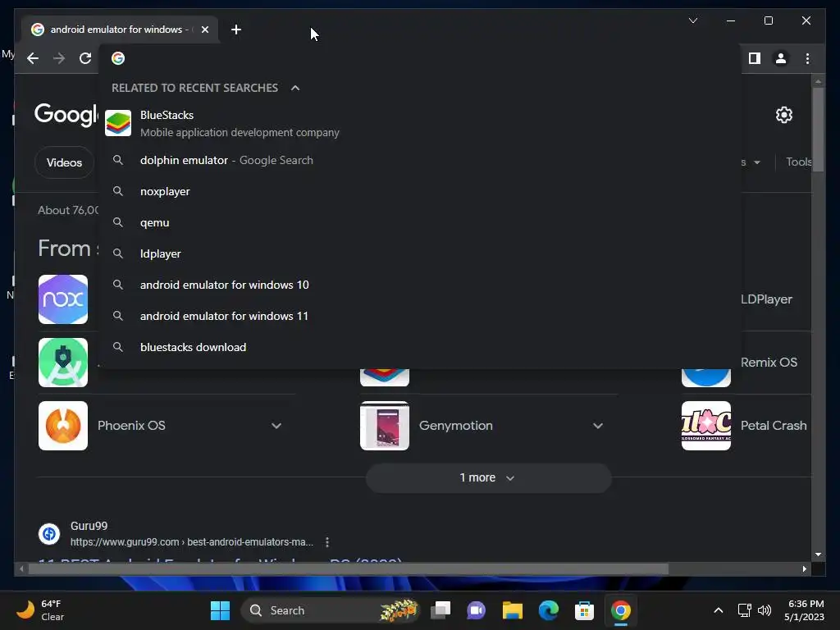Pick android emulator for windows 10
Screen dimensions: 840x630
click(x=421, y=285)
